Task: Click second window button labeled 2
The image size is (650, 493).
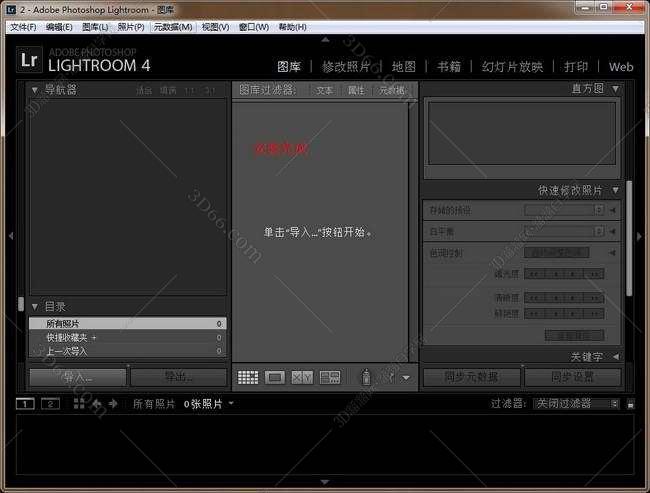Action: (50, 403)
